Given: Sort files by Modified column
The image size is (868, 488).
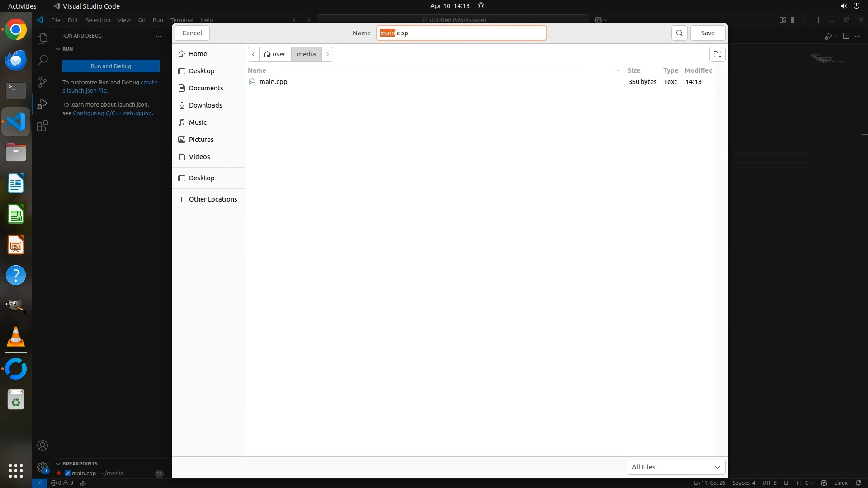Looking at the screenshot, I should coord(698,70).
